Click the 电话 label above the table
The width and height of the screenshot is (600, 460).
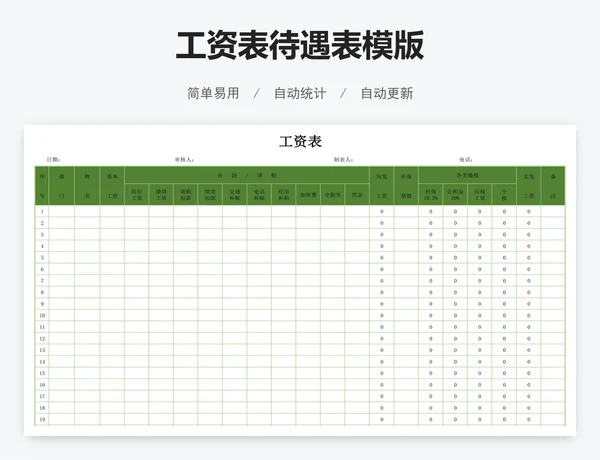[x=466, y=159]
